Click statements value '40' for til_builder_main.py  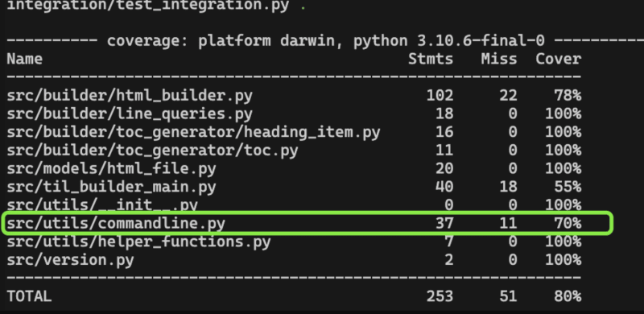444,187
